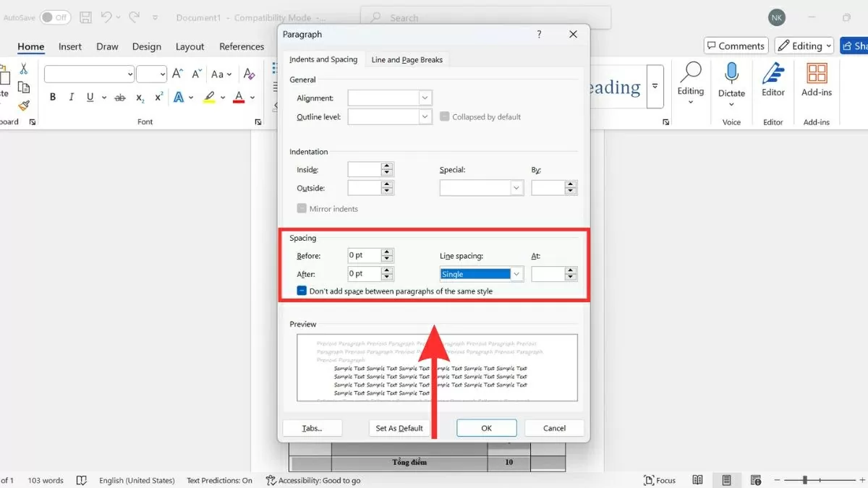Toggle Don't add space between paragraphs checkbox
The height and width of the screenshot is (488, 868).
tap(302, 291)
